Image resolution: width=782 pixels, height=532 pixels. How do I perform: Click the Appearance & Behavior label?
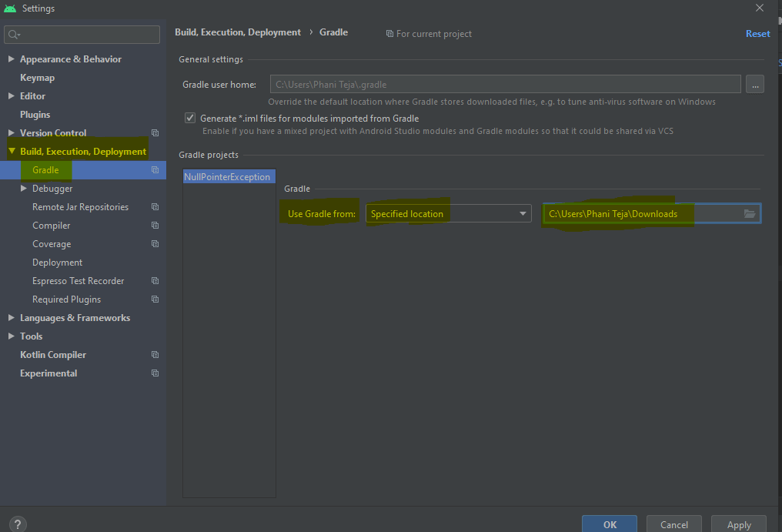70,59
